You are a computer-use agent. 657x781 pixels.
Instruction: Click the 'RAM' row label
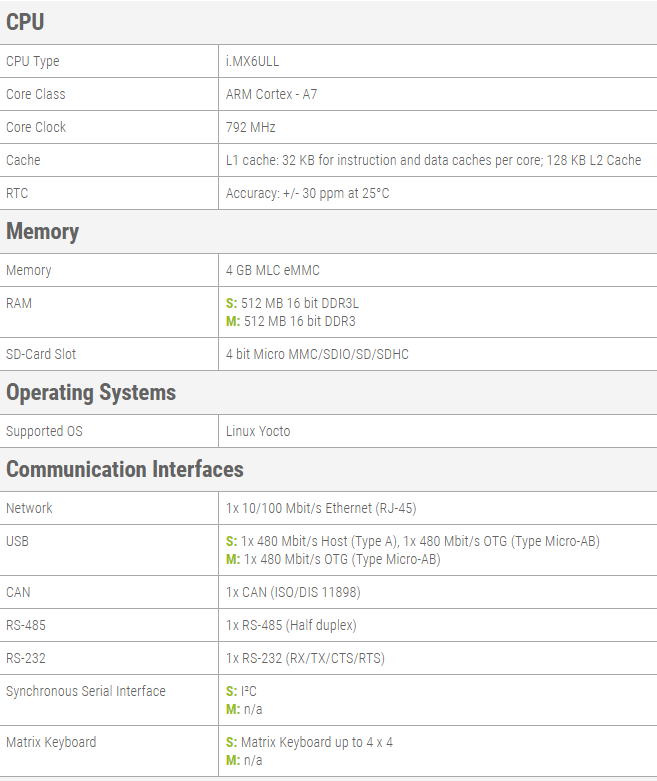(19, 303)
